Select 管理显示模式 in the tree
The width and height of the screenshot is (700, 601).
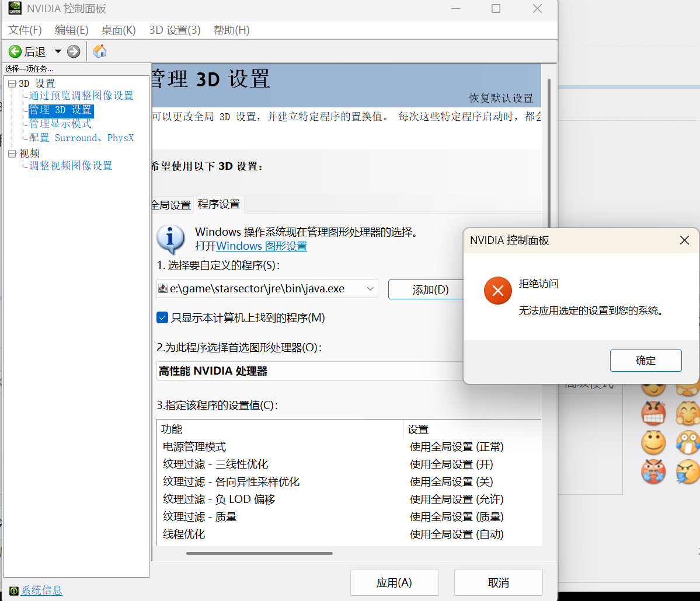[x=60, y=124]
